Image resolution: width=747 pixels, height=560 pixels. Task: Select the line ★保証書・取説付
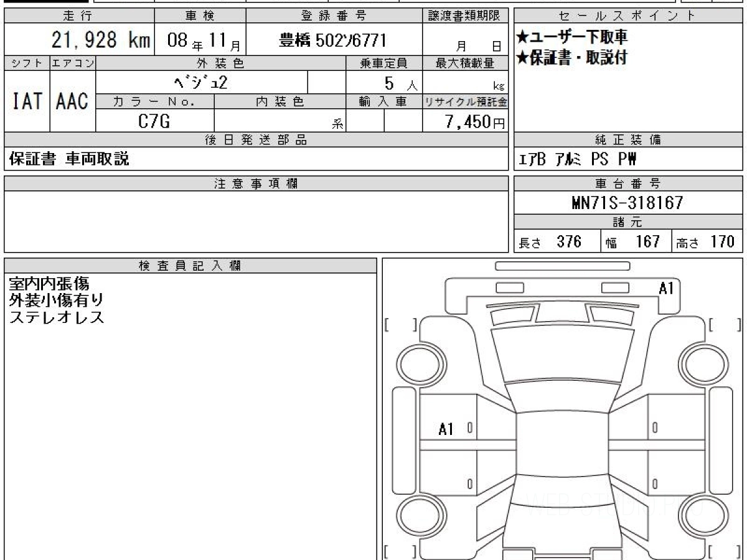pos(571,58)
